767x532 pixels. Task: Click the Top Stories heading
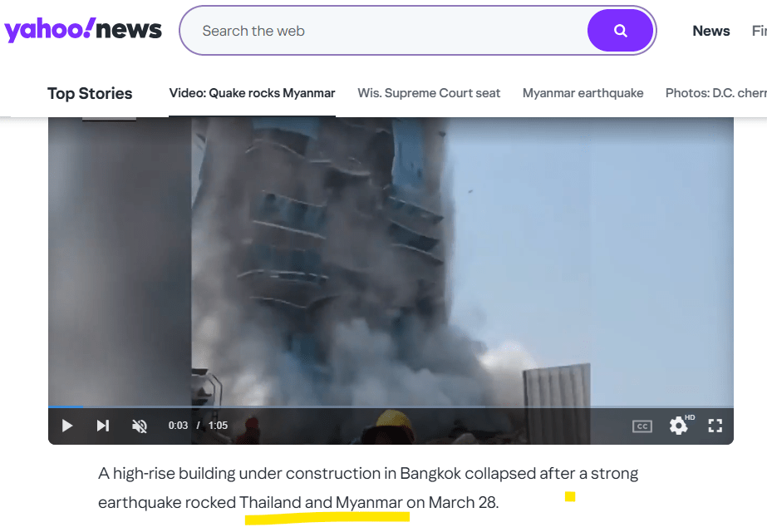pyautogui.click(x=90, y=93)
